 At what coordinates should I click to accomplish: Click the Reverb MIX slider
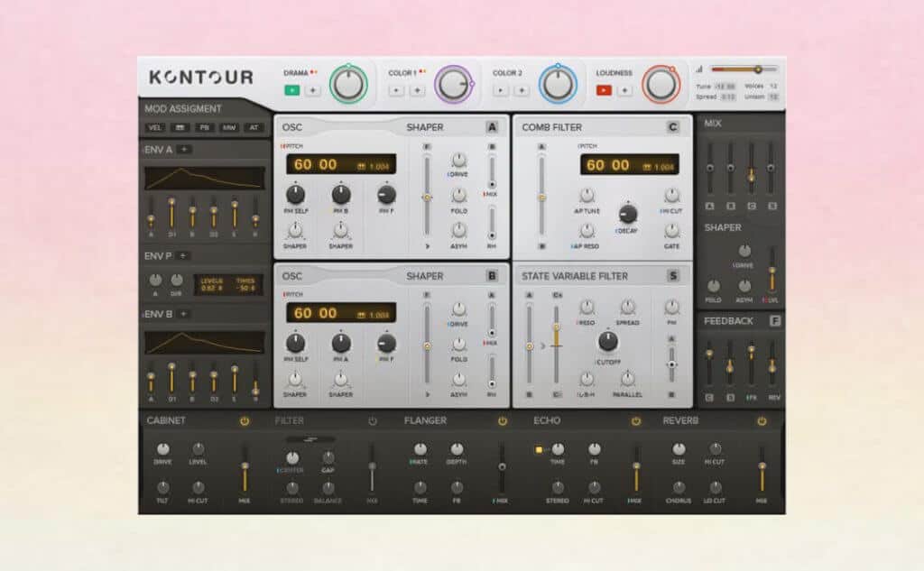point(762,469)
